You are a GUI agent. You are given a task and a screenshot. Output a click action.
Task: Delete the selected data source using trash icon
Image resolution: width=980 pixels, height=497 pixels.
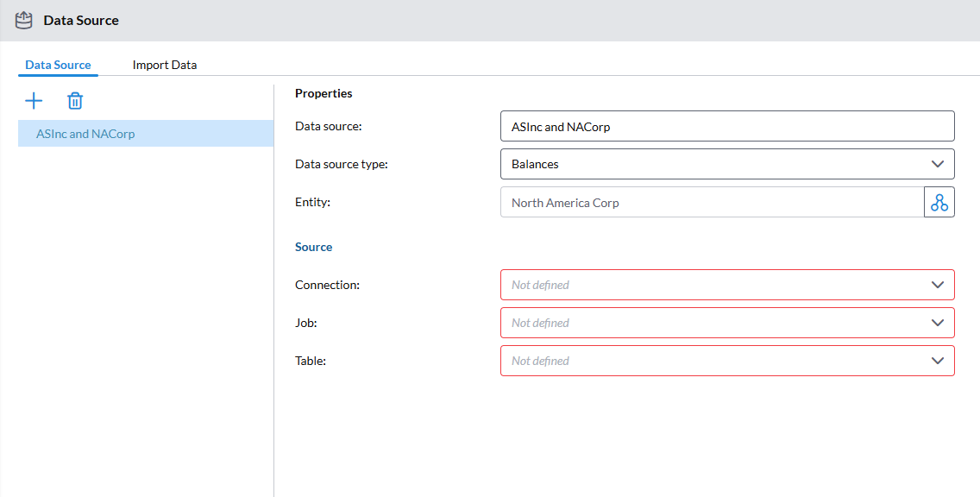coord(75,101)
